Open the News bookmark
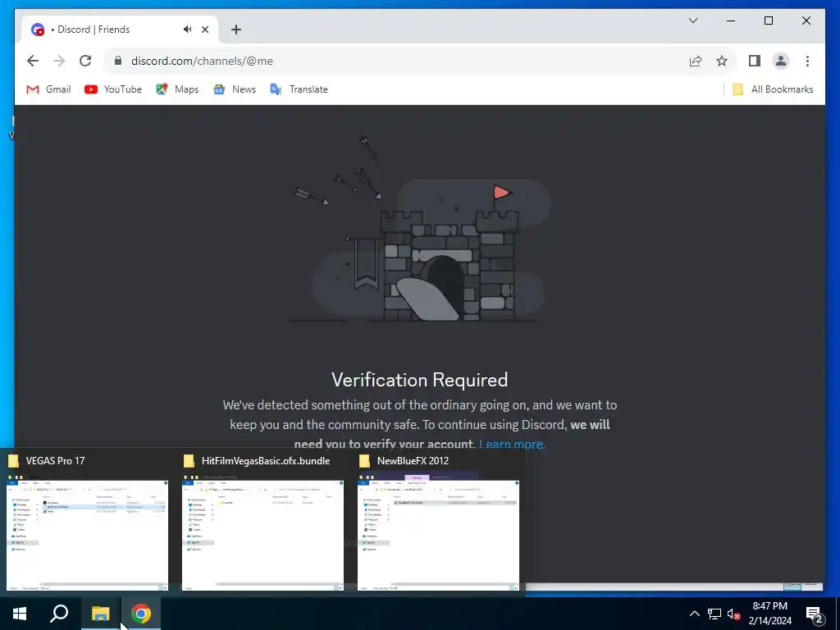This screenshot has width=840, height=630. [235, 89]
